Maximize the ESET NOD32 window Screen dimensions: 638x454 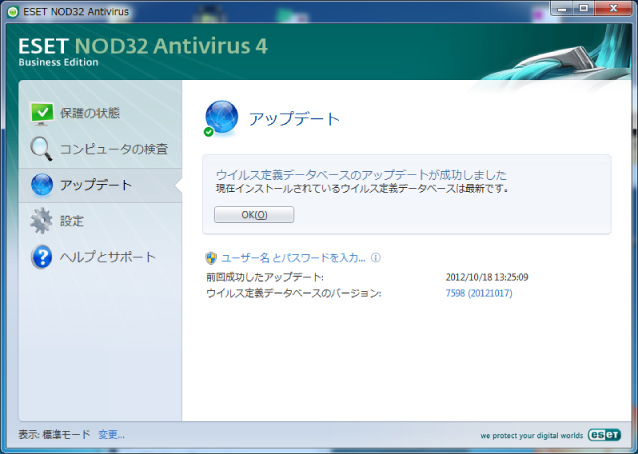pyautogui.click(x=583, y=8)
